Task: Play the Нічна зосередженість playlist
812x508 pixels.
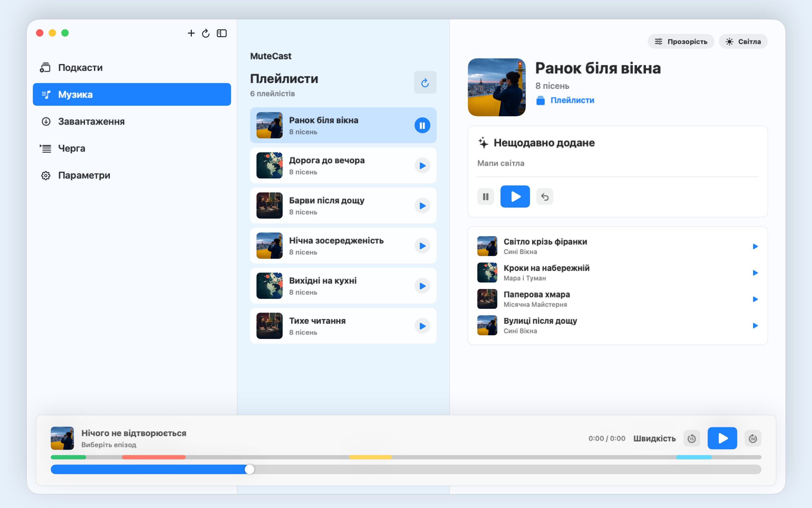Action: (422, 246)
